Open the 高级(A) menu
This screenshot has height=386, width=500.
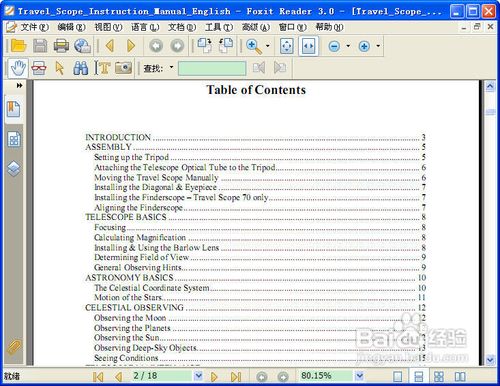click(256, 27)
